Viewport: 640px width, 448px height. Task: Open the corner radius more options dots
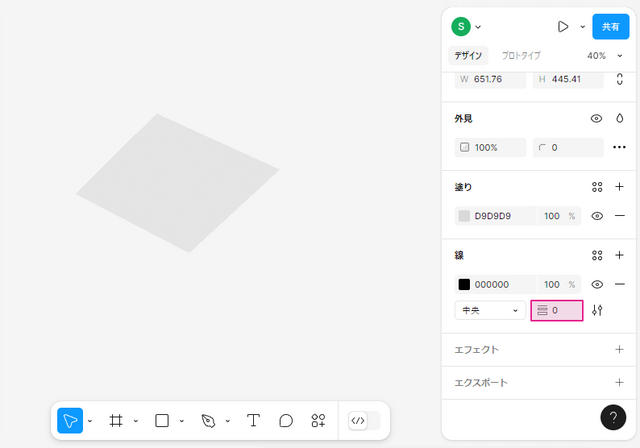click(x=619, y=147)
